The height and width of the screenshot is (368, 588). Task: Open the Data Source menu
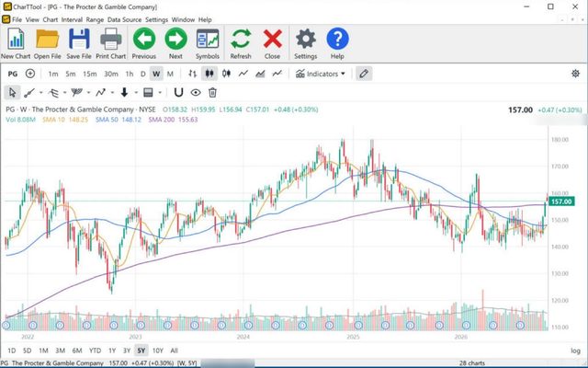pyautogui.click(x=124, y=19)
